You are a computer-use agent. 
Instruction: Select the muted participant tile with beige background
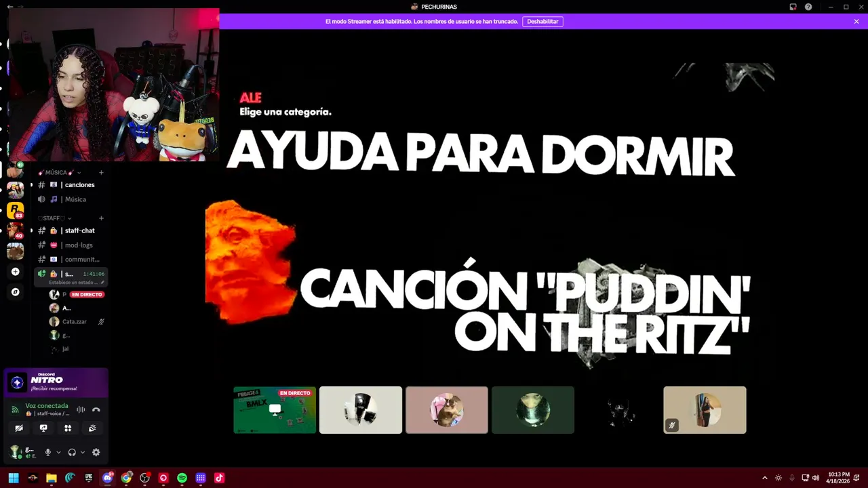[x=705, y=410]
